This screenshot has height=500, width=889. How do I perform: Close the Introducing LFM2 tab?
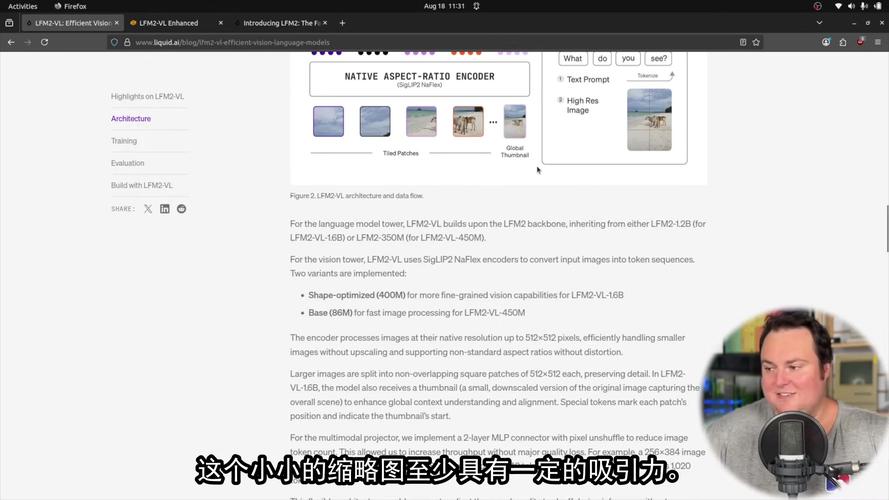[x=325, y=23]
